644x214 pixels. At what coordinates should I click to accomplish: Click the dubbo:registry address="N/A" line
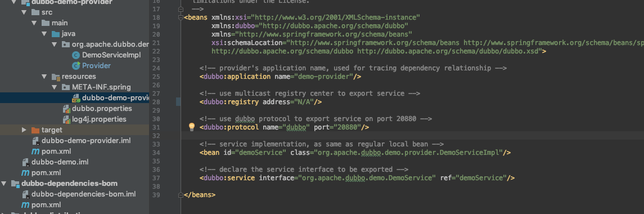(x=261, y=101)
